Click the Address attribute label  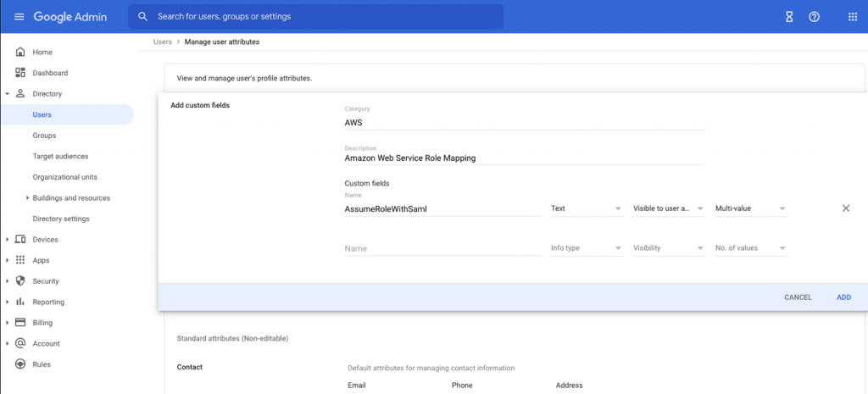(569, 386)
